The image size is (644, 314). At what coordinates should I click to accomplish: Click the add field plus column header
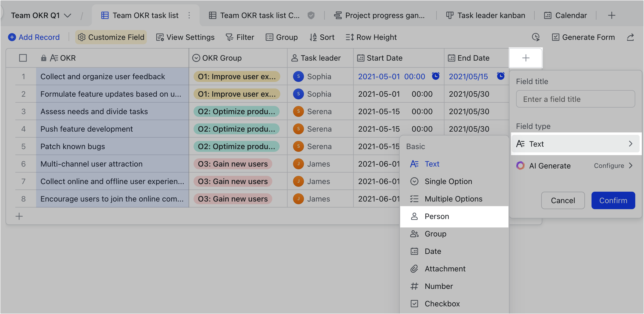pos(526,58)
